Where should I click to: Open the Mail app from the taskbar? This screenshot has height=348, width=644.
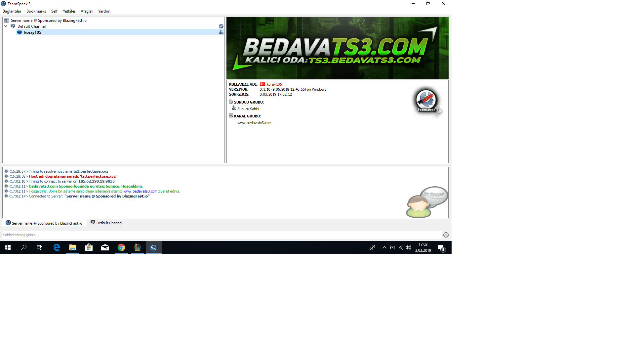click(x=105, y=247)
